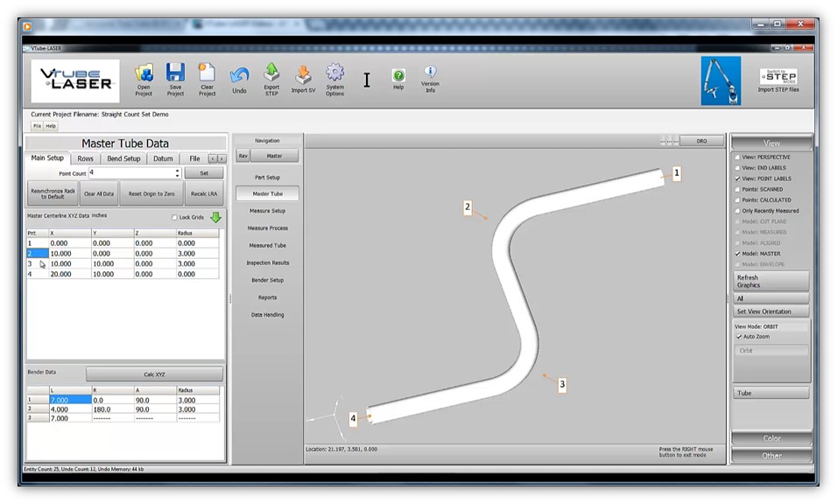Click the Version Info icon
The width and height of the screenshot is (837, 504).
pyautogui.click(x=430, y=74)
